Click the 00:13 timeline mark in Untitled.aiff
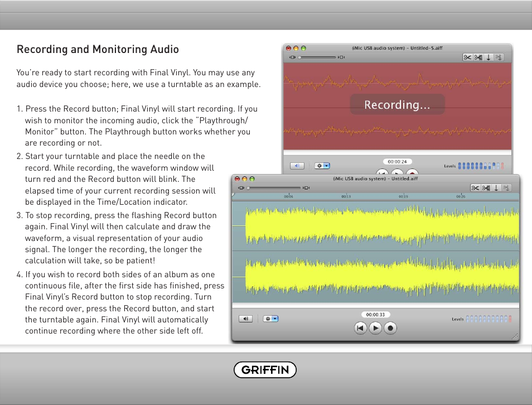532x405 pixels. click(346, 196)
